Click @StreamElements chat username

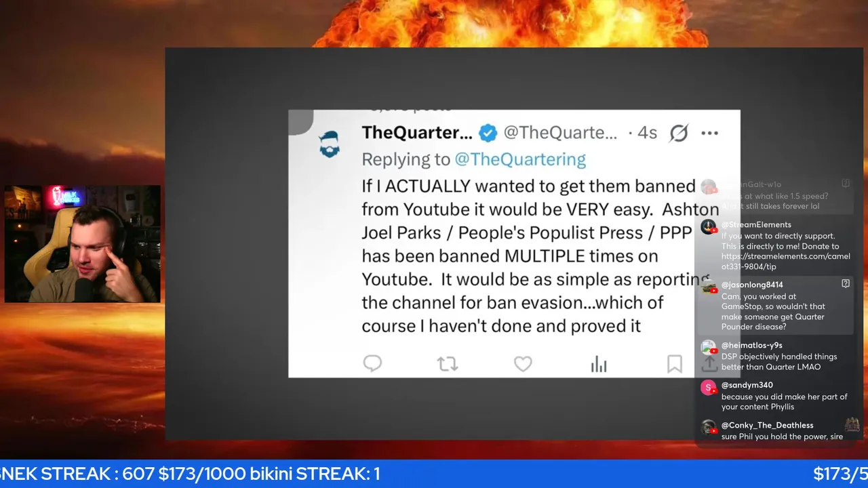pyautogui.click(x=756, y=224)
